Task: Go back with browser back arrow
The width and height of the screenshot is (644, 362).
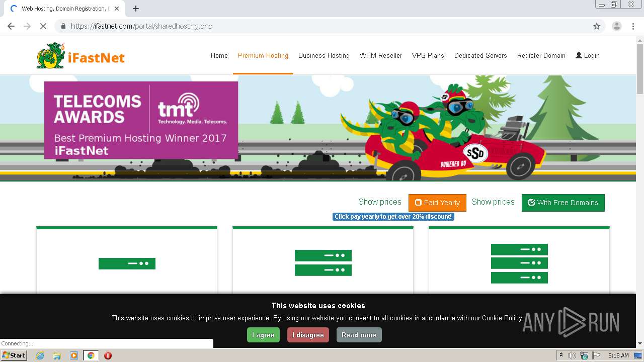Action: [x=11, y=26]
